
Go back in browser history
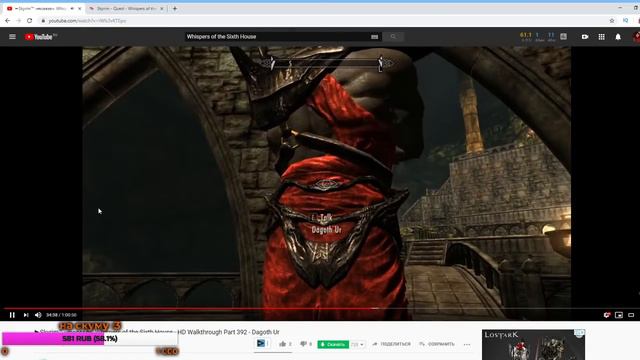tap(7, 20)
